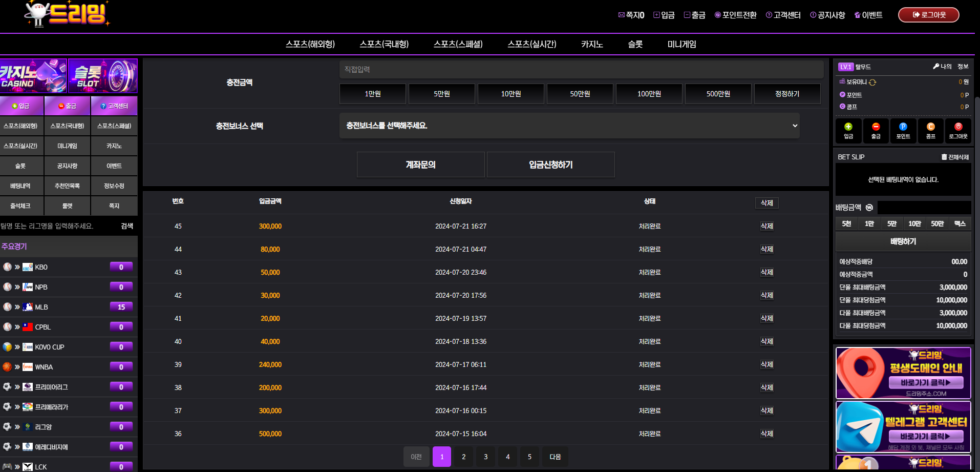Delete deposit record number 45
This screenshot has height=472, width=980.
pos(766,226)
